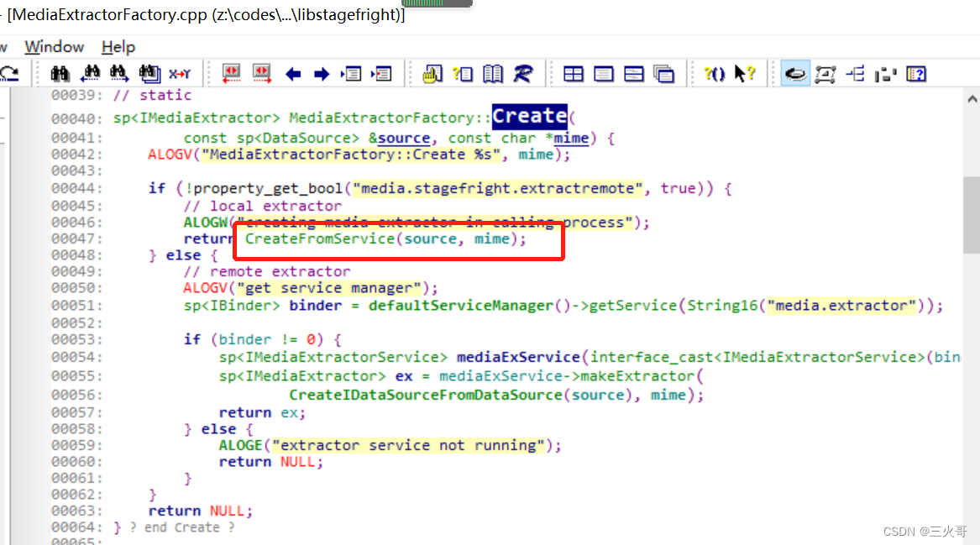980x545 pixels.
Task: Click property_get_bool on line 44
Action: click(268, 188)
